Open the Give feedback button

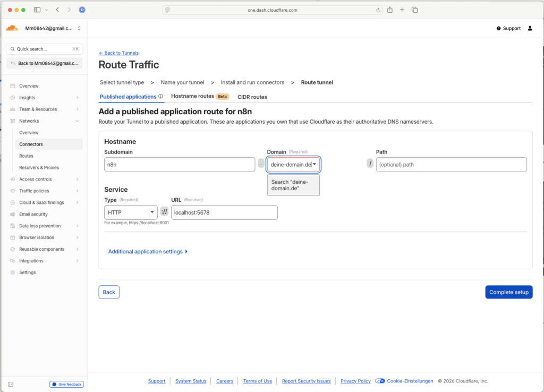coord(67,384)
